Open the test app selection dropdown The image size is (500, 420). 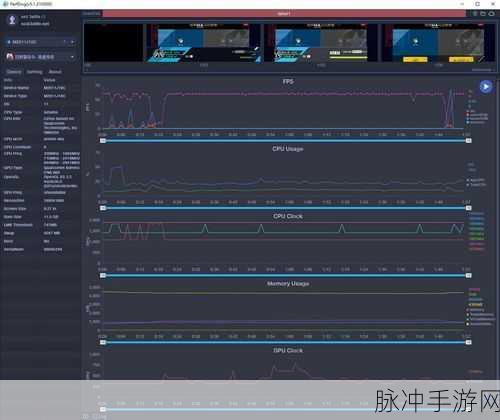tap(40, 57)
